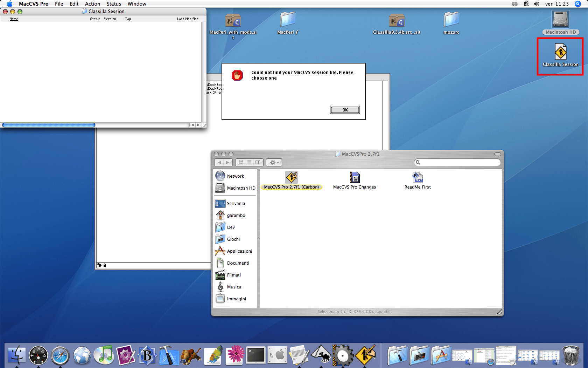Image resolution: width=588 pixels, height=368 pixels.
Task: Select Documenti in Finder sidebar
Action: 235,263
